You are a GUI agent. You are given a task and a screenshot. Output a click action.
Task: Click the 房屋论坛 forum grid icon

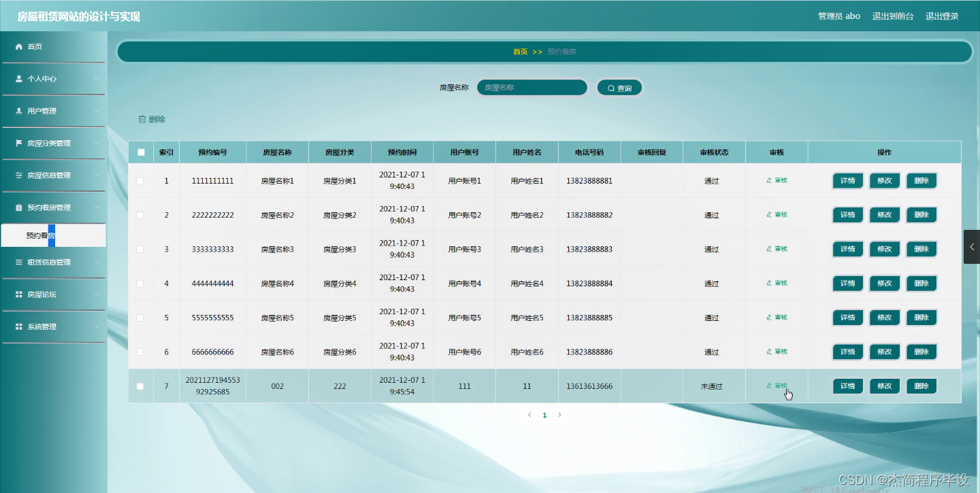[18, 294]
